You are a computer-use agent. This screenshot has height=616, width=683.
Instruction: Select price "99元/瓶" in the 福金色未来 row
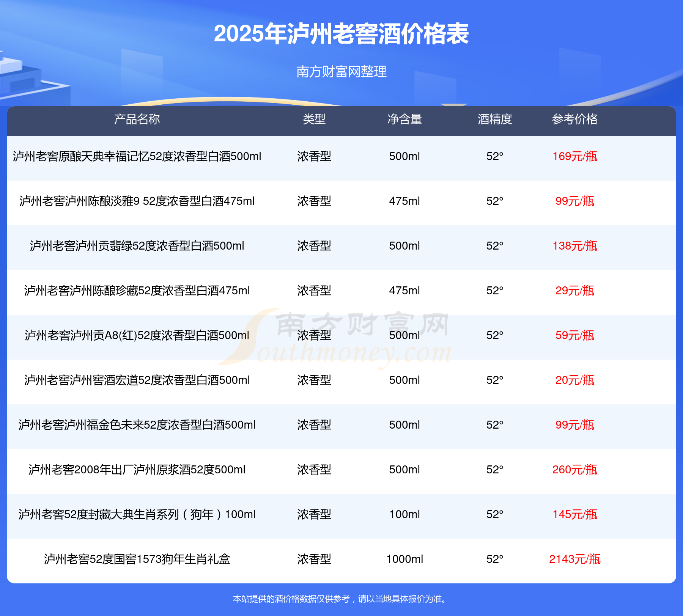[x=575, y=425]
